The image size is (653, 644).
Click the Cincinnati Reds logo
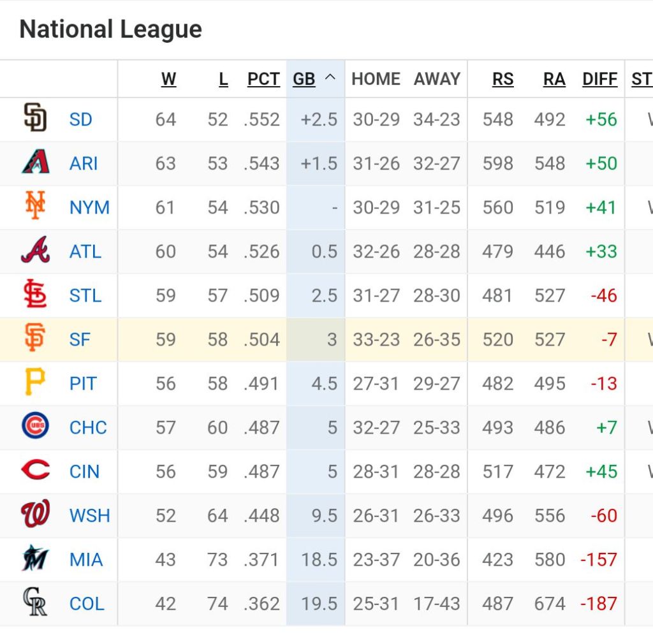35,471
